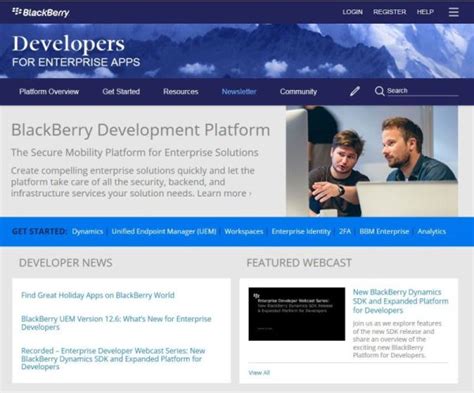The height and width of the screenshot is (393, 474).
Task: Open the 2FA link
Action: [x=345, y=231]
